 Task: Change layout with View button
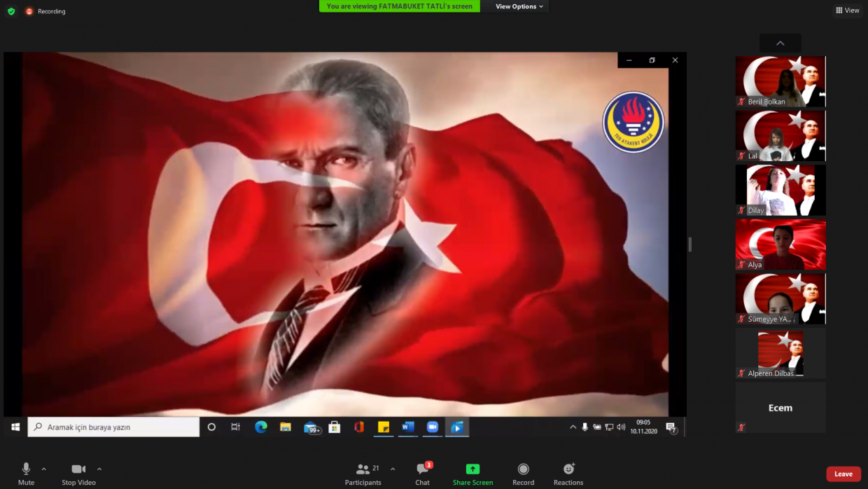pyautogui.click(x=847, y=11)
